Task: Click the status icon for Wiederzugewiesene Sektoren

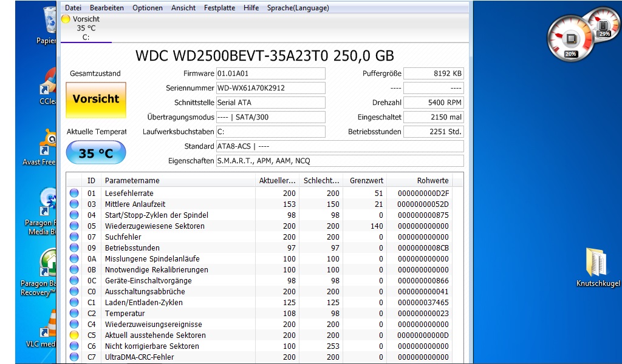Action: coord(74,226)
